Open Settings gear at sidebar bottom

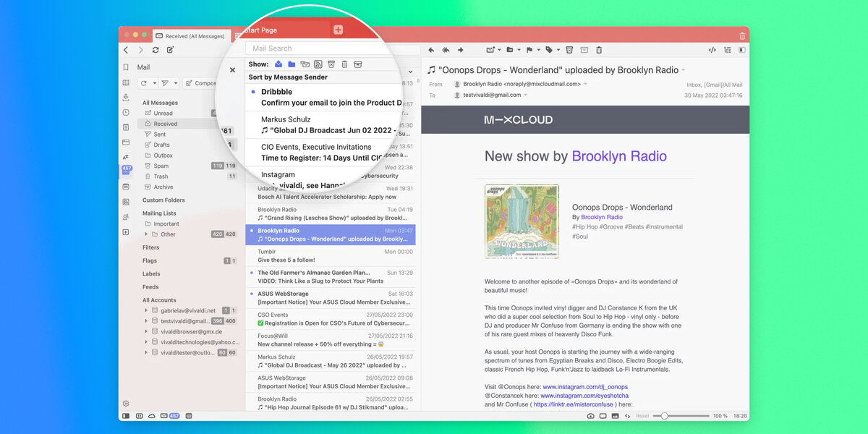click(x=126, y=404)
